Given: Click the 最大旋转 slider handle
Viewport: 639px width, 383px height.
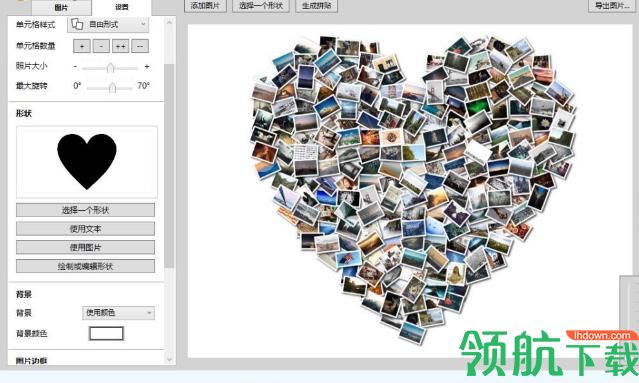Looking at the screenshot, I should click(112, 88).
